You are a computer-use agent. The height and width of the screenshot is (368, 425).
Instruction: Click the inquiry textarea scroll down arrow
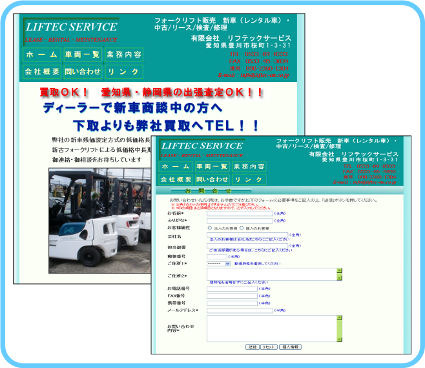click(339, 339)
